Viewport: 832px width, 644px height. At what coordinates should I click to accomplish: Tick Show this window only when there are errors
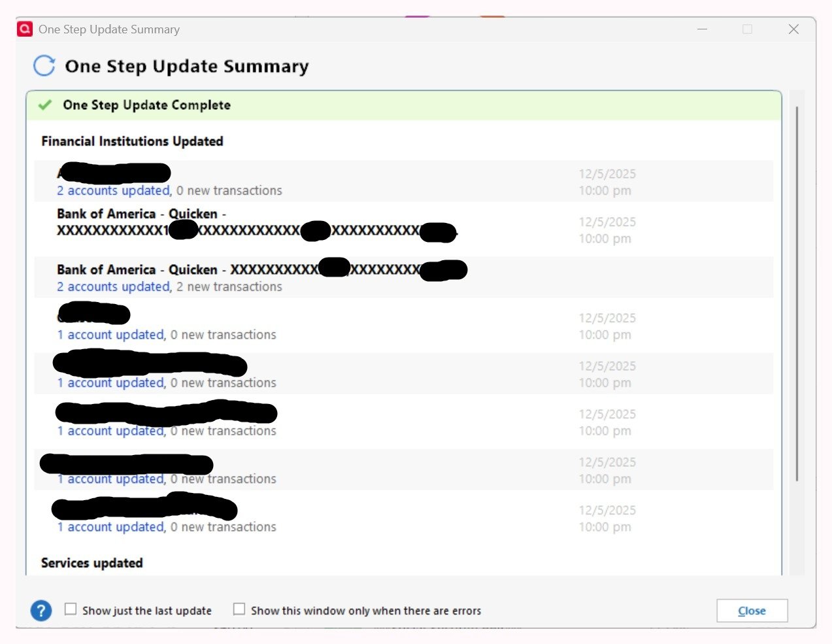[239, 609]
